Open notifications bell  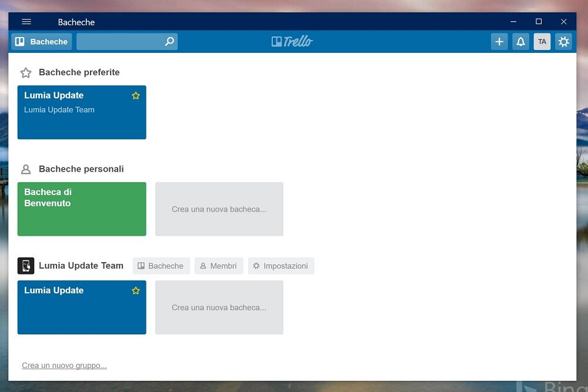coord(520,42)
